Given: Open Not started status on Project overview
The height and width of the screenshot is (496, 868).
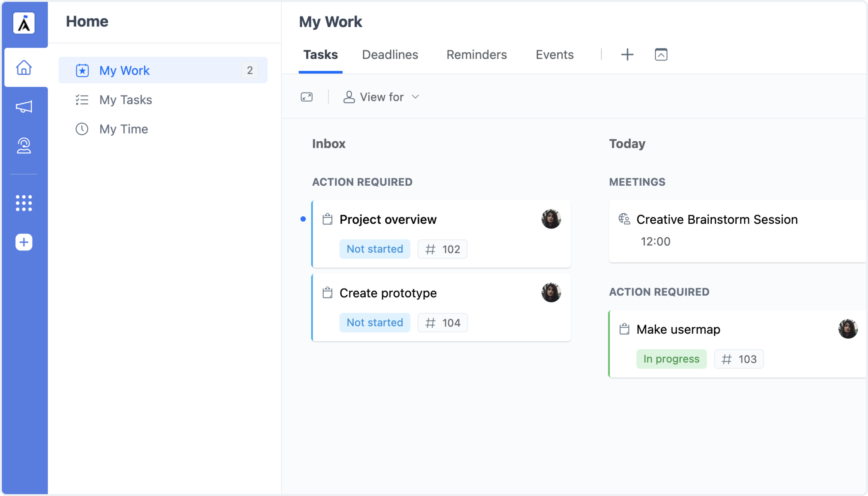Looking at the screenshot, I should coord(375,249).
